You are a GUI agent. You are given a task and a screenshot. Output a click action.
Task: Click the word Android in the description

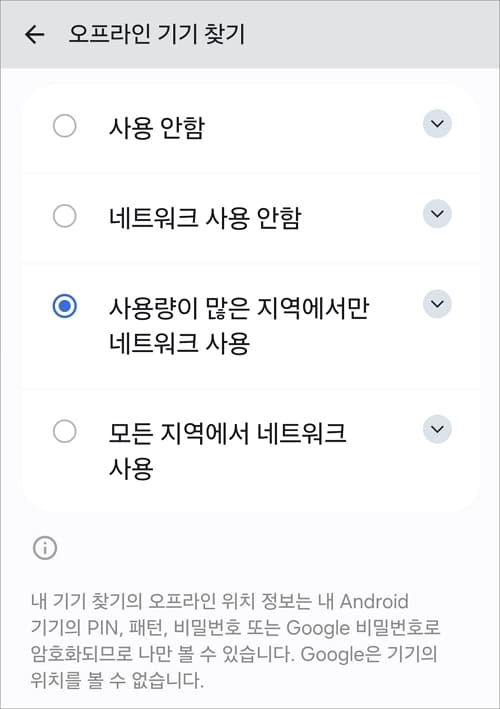point(374,601)
